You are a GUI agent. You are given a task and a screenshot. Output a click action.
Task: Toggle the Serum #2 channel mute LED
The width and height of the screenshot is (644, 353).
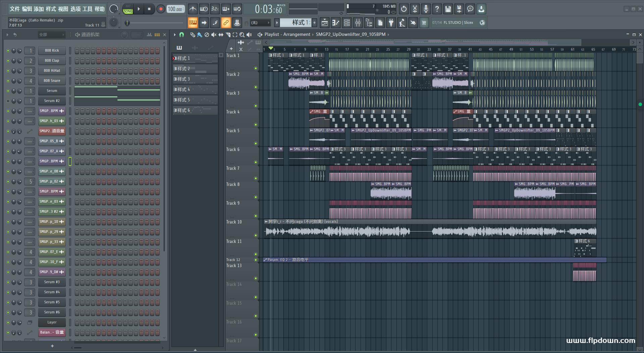point(8,101)
